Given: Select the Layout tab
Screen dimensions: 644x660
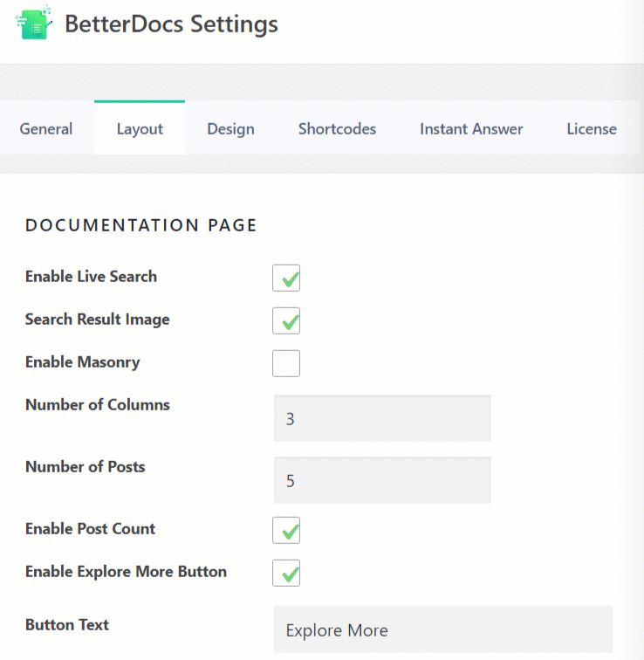Looking at the screenshot, I should click(140, 128).
